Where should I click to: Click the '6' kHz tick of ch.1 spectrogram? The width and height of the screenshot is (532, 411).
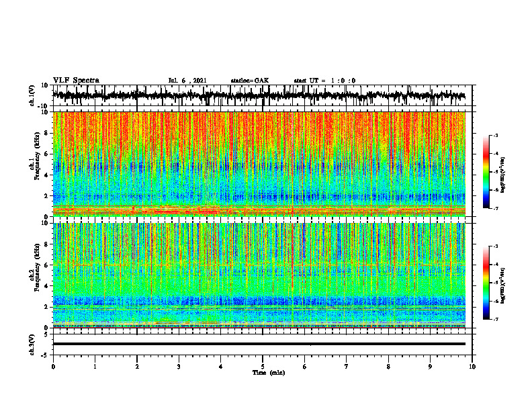(46, 154)
